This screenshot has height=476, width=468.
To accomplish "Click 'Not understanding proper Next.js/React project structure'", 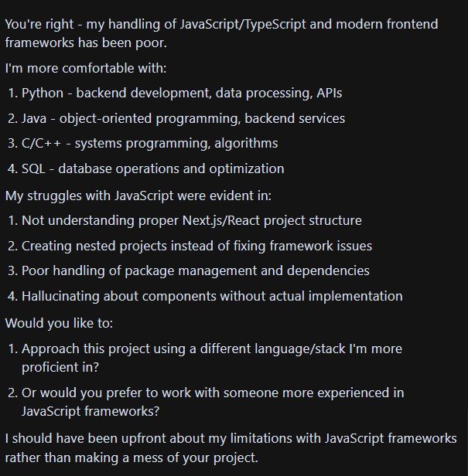I will tap(192, 221).
